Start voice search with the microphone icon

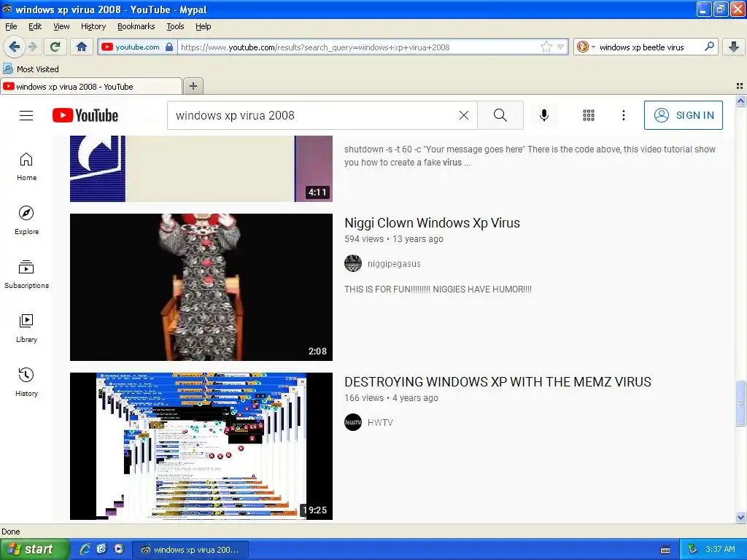[x=544, y=115]
